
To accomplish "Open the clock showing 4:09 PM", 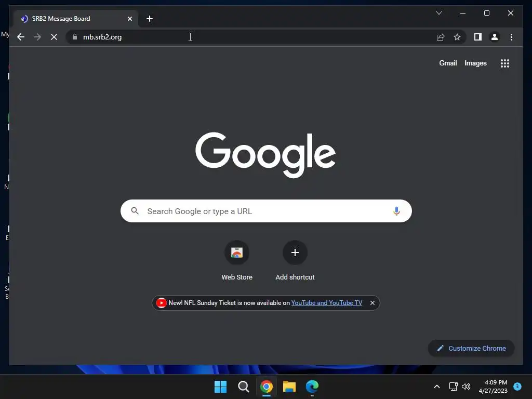I will (493, 387).
